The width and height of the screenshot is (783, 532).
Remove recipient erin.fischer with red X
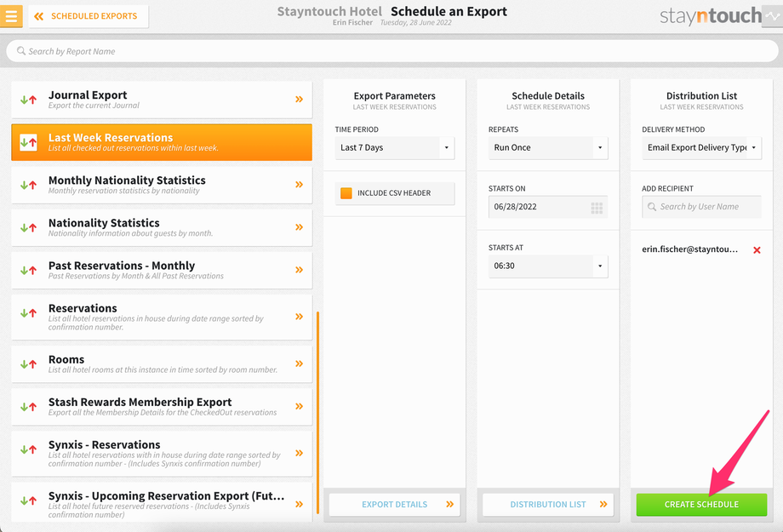[x=757, y=249]
